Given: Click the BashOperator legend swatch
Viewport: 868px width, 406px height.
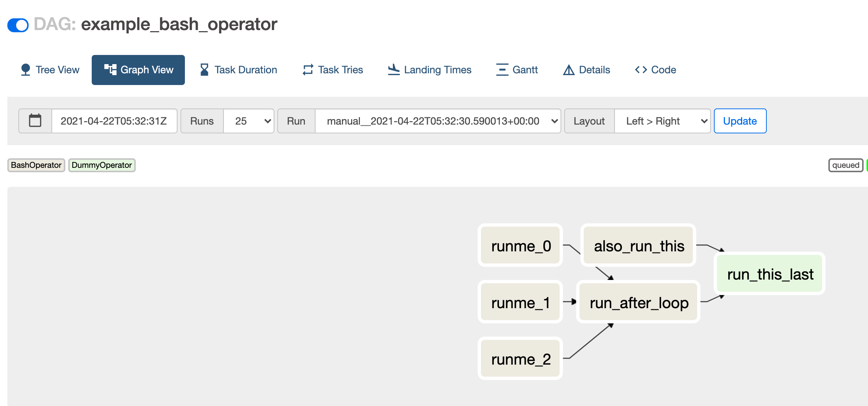Looking at the screenshot, I should [36, 165].
